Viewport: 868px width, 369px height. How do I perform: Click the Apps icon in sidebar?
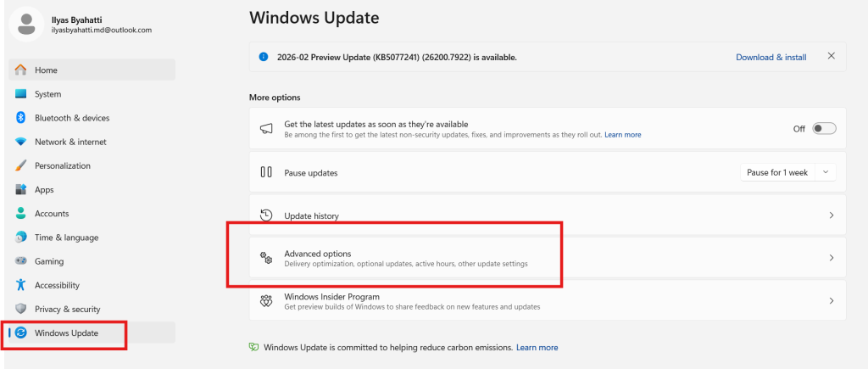pyautogui.click(x=20, y=189)
